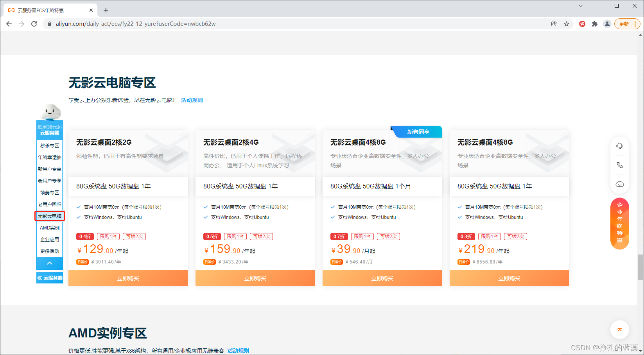
Task: Go to 老用户回归 section
Action: pyautogui.click(x=50, y=204)
